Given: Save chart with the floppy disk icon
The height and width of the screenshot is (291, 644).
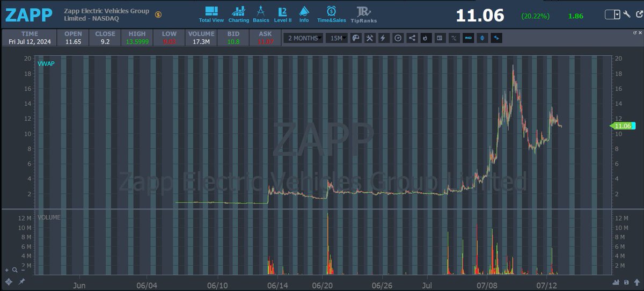Looking at the screenshot, I should point(626,283).
